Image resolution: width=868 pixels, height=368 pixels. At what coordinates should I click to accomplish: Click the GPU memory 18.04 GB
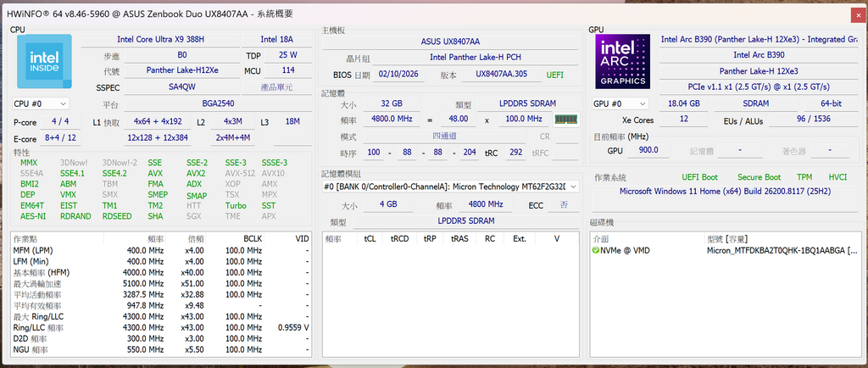click(684, 103)
